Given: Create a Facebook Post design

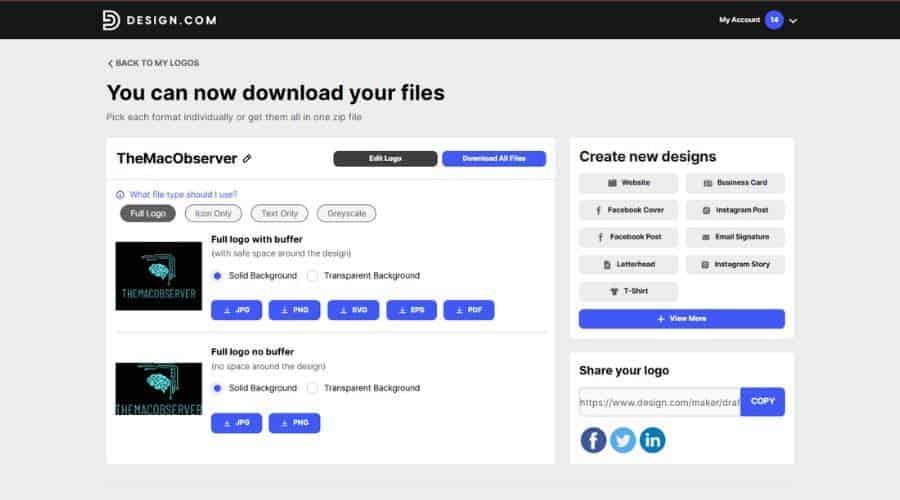Looking at the screenshot, I should 629,237.
